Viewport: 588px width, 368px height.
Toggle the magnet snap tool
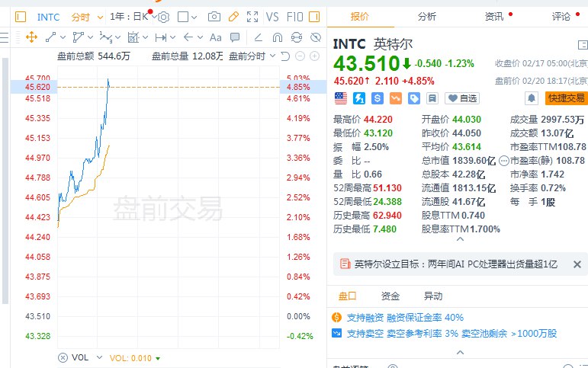(278, 37)
